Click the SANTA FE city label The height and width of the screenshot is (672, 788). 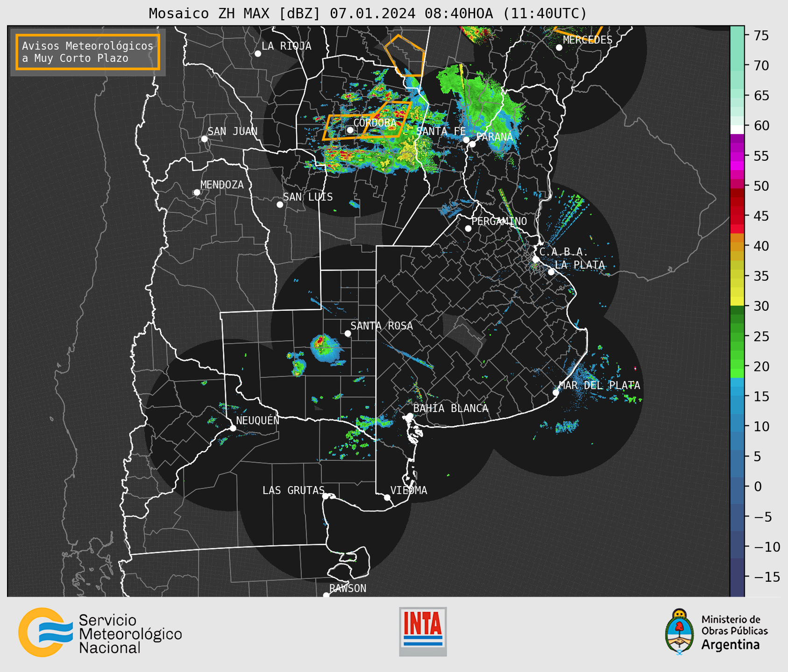[x=440, y=131]
